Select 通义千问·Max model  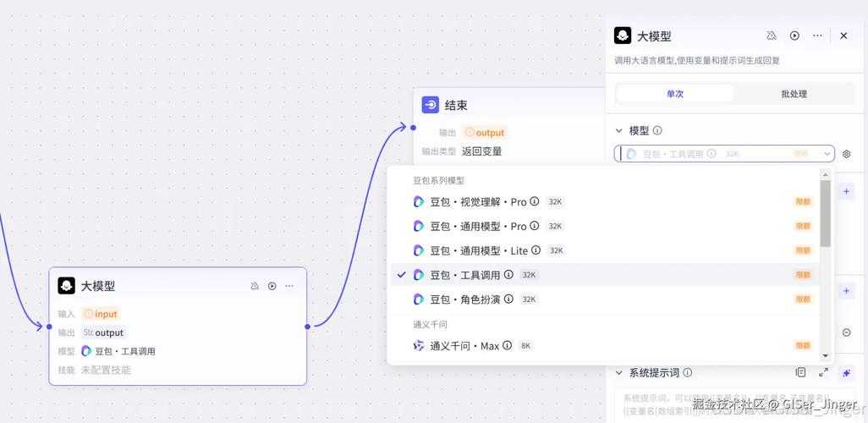605,345
